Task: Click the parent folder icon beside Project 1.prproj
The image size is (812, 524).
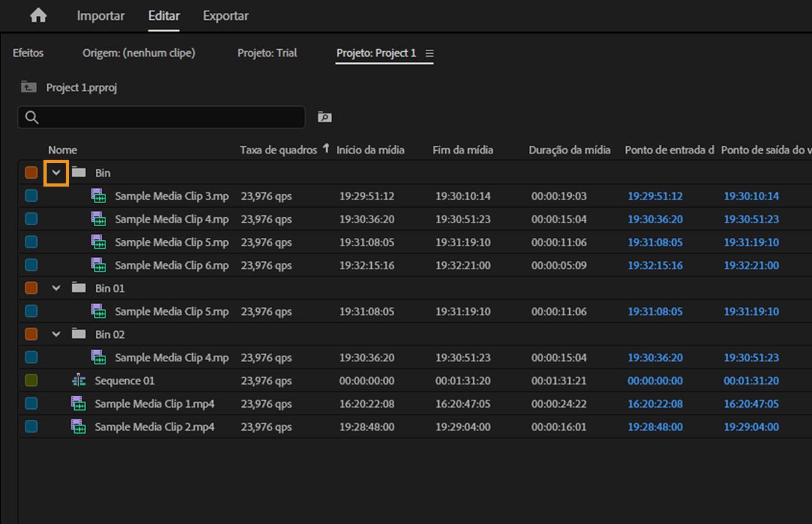Action: pos(28,87)
